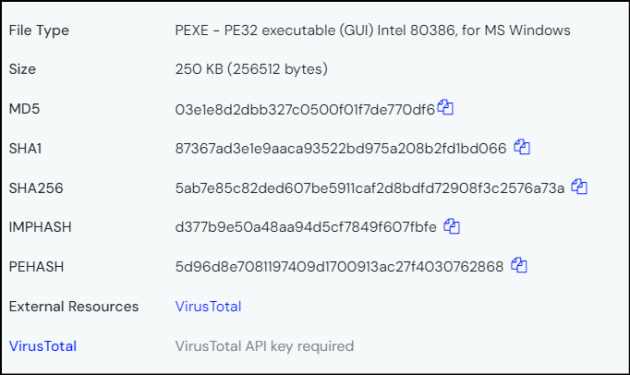Click the PEHASH field label
The image size is (630, 375).
tap(36, 267)
